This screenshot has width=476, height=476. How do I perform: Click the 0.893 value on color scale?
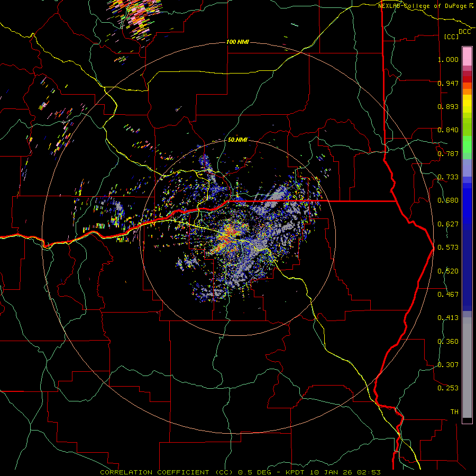coord(448,106)
